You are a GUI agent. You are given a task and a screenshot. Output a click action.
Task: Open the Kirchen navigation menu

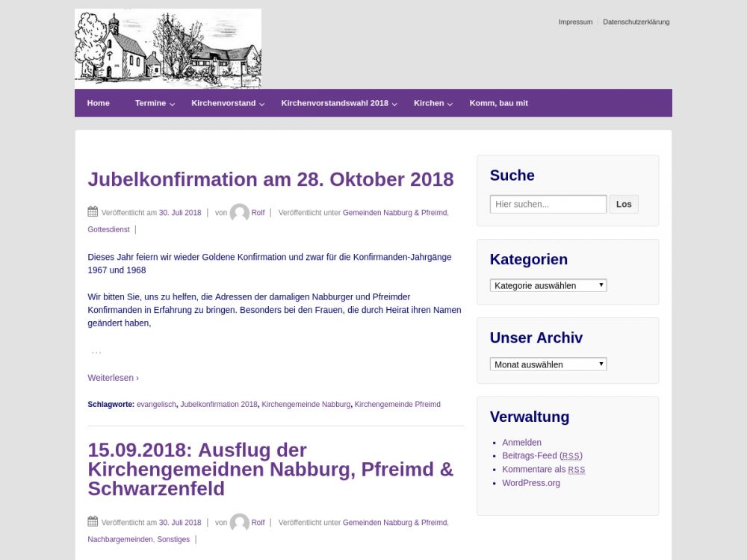(429, 103)
